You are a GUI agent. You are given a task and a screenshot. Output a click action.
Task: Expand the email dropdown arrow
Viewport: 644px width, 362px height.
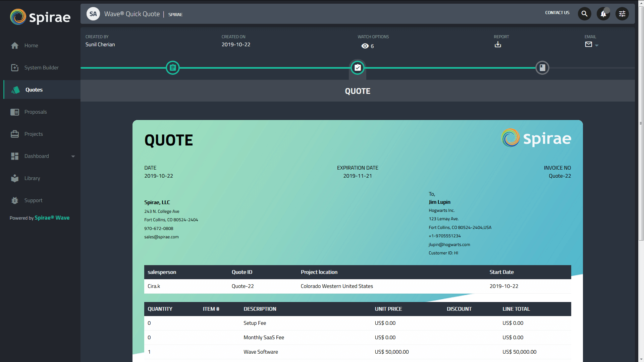pyautogui.click(x=597, y=45)
